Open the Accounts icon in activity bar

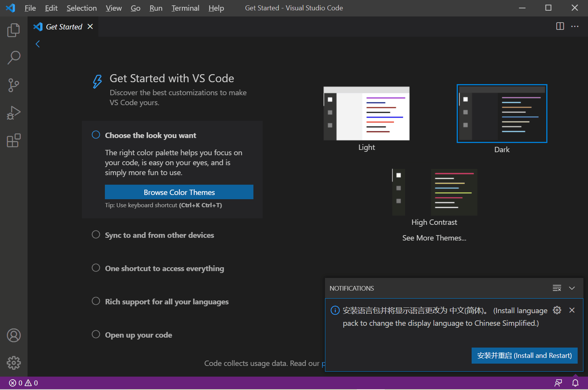13,335
